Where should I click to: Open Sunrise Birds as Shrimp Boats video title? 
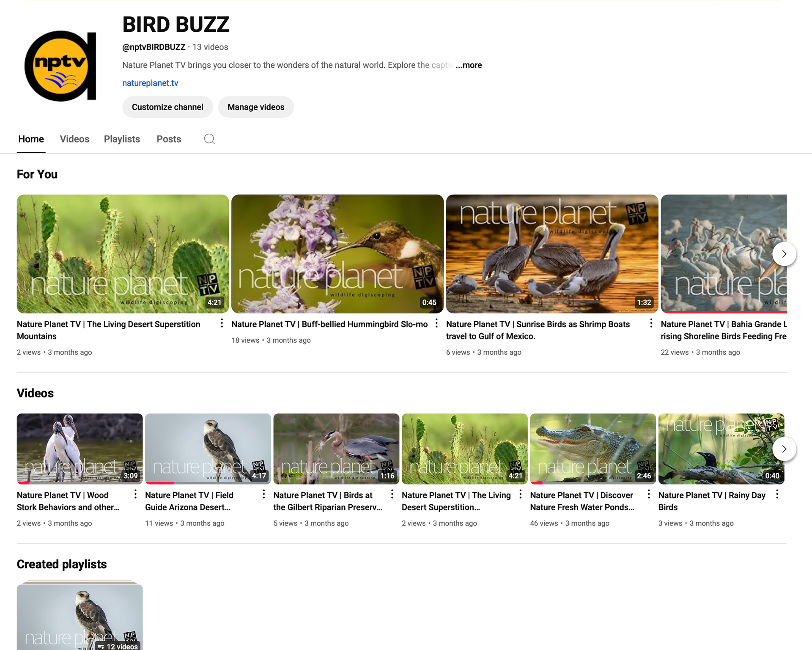[538, 330]
